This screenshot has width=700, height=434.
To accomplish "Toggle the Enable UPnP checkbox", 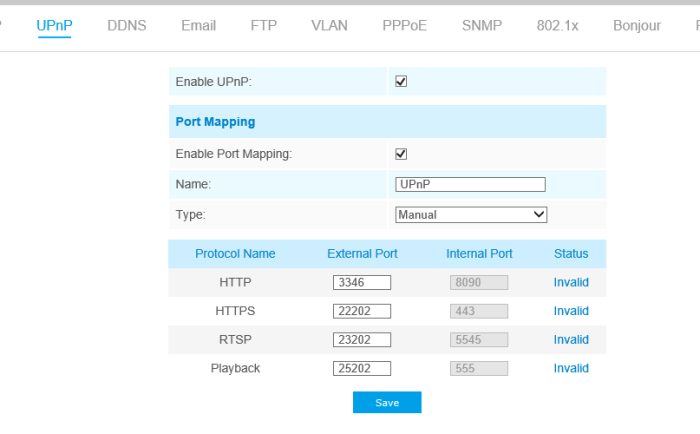I will 401,81.
